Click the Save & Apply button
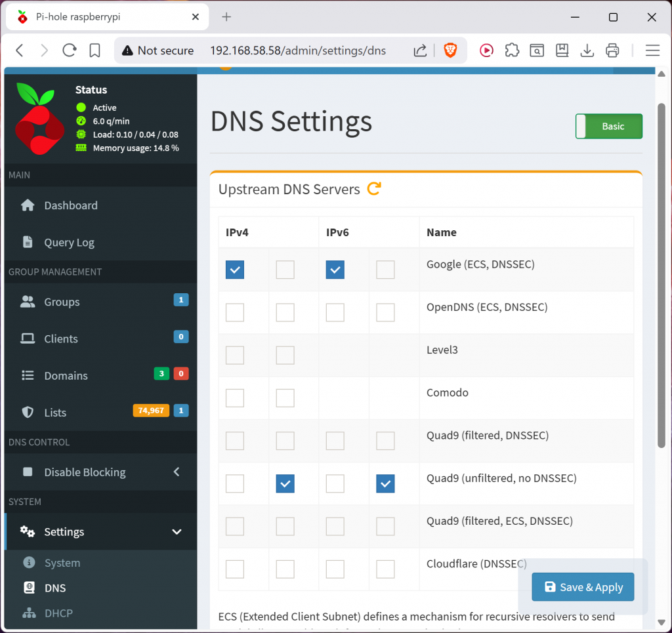 tap(583, 587)
